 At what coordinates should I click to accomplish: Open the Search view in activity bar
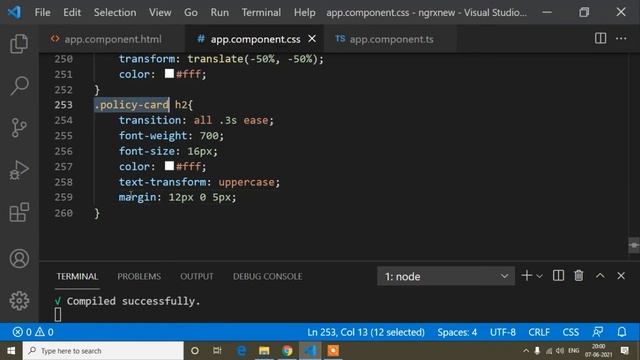[19, 85]
